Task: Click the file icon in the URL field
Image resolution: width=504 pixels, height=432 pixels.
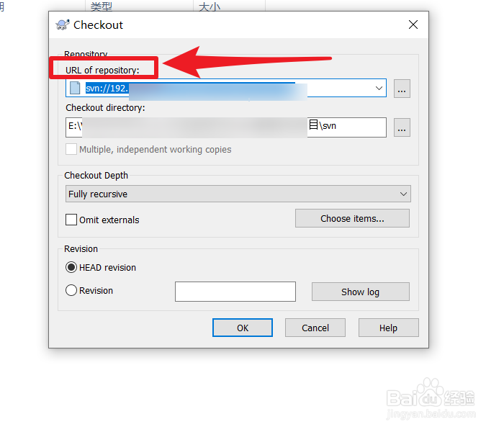Action: click(x=75, y=88)
